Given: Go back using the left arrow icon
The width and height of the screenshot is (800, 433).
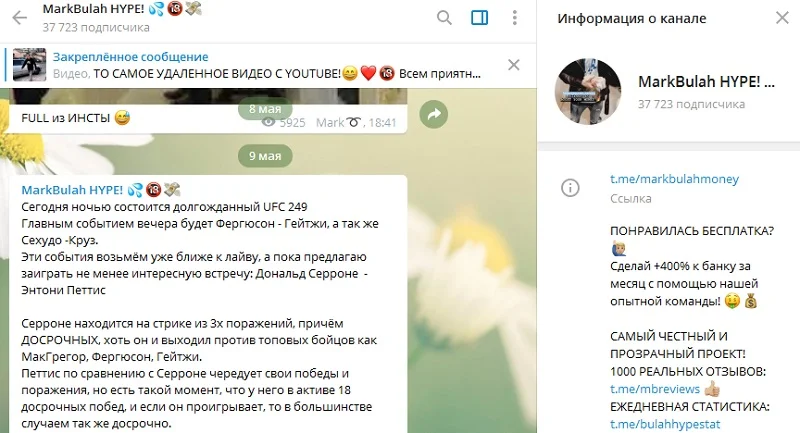Looking at the screenshot, I should tap(19, 18).
